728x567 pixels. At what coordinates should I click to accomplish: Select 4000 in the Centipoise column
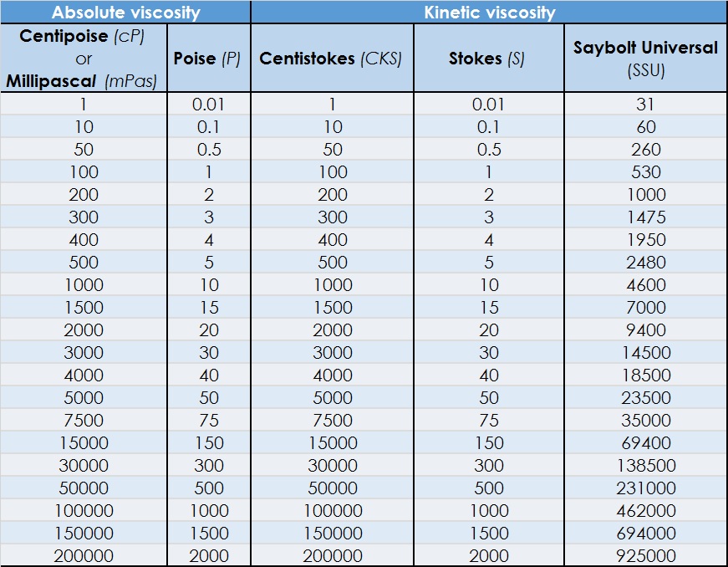(x=84, y=375)
